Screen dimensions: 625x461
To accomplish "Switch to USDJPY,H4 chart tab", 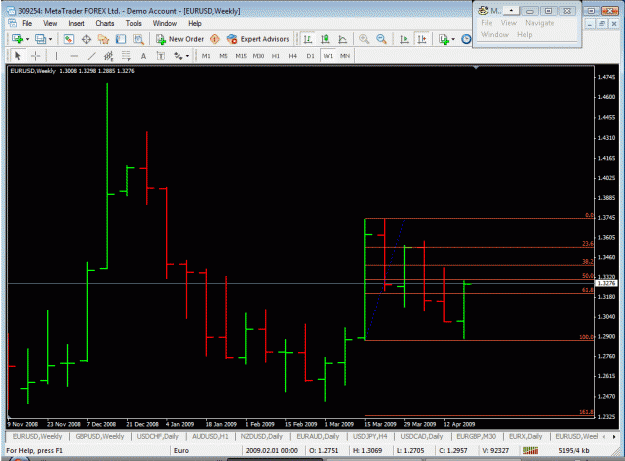I will click(x=369, y=437).
